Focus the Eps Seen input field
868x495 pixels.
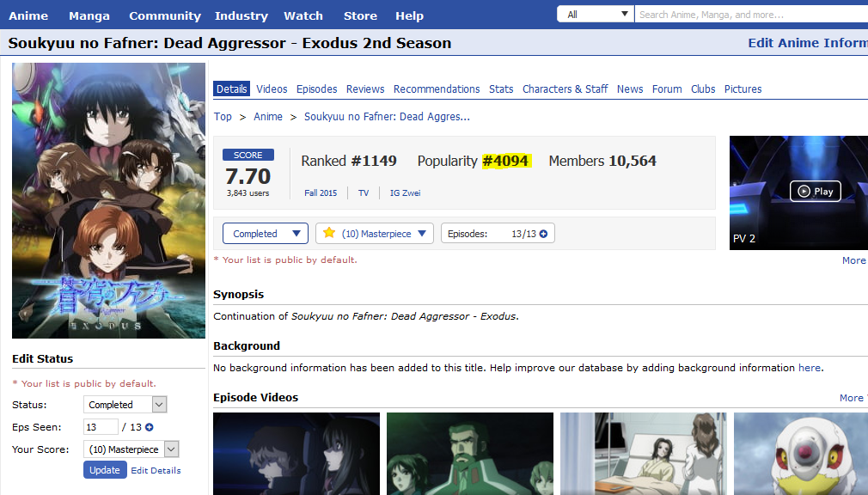point(101,427)
